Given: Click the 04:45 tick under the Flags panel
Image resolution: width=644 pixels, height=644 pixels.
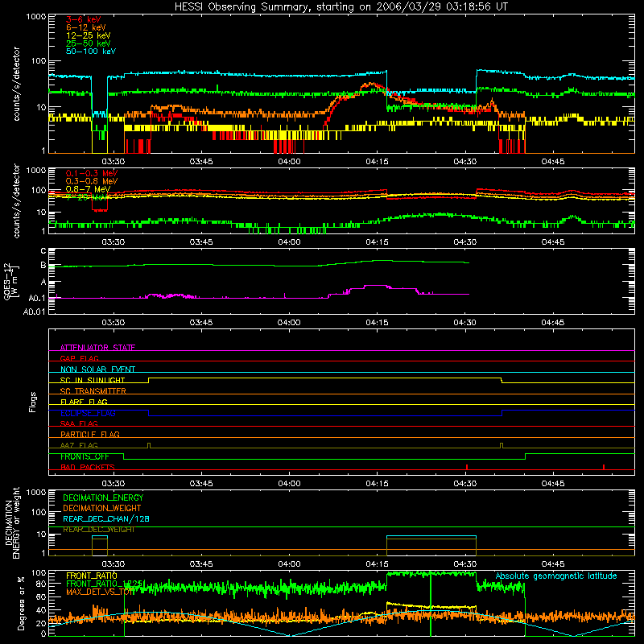Looking at the screenshot, I should (553, 484).
